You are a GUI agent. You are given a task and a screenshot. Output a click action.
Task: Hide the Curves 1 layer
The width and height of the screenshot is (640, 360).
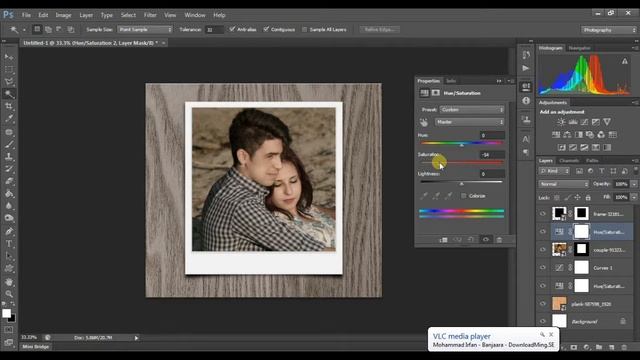(x=543, y=268)
